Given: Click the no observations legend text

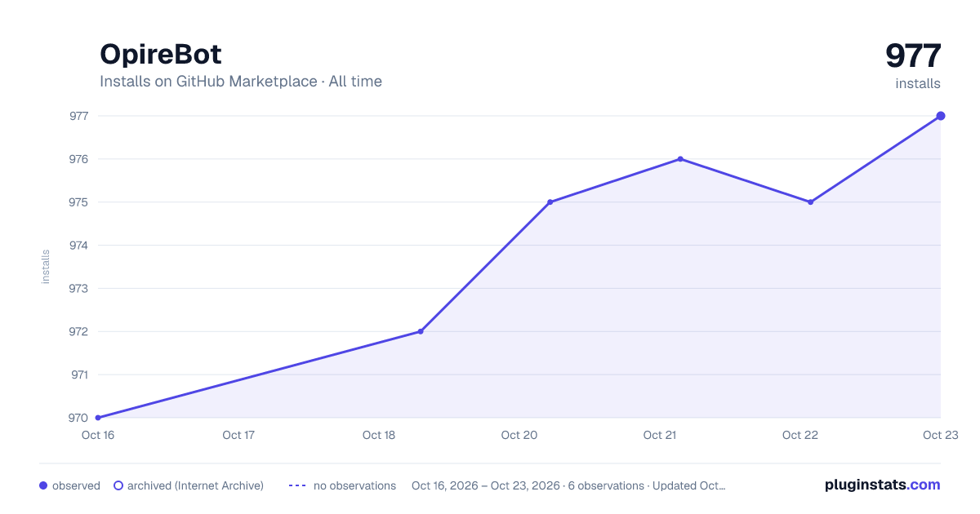Looking at the screenshot, I should point(354,485).
